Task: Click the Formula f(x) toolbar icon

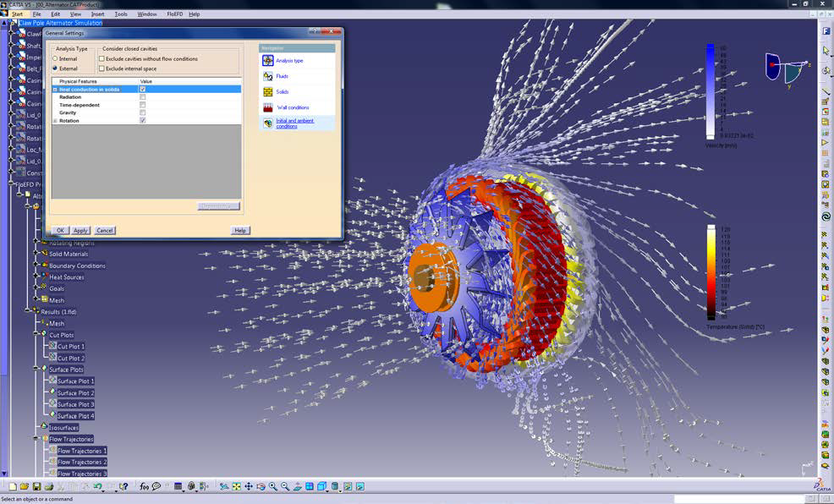Action: tap(145, 486)
